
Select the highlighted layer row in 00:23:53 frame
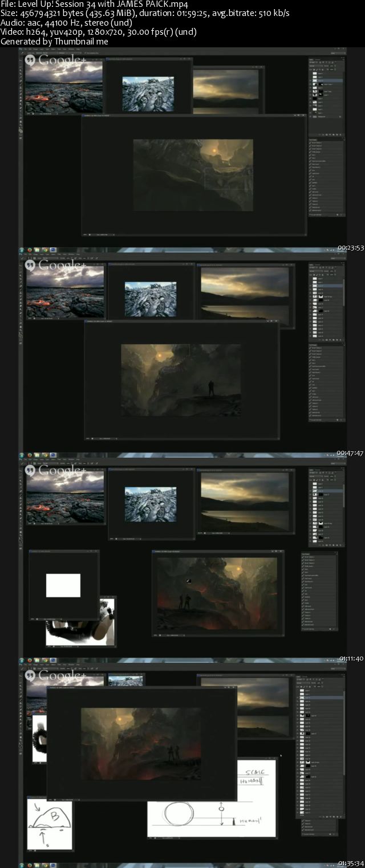326,81
